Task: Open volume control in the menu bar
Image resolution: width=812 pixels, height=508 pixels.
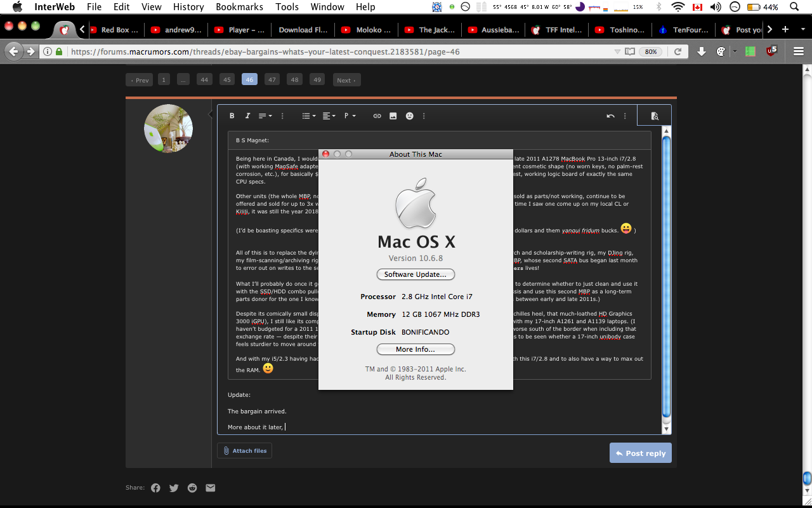Action: click(716, 7)
